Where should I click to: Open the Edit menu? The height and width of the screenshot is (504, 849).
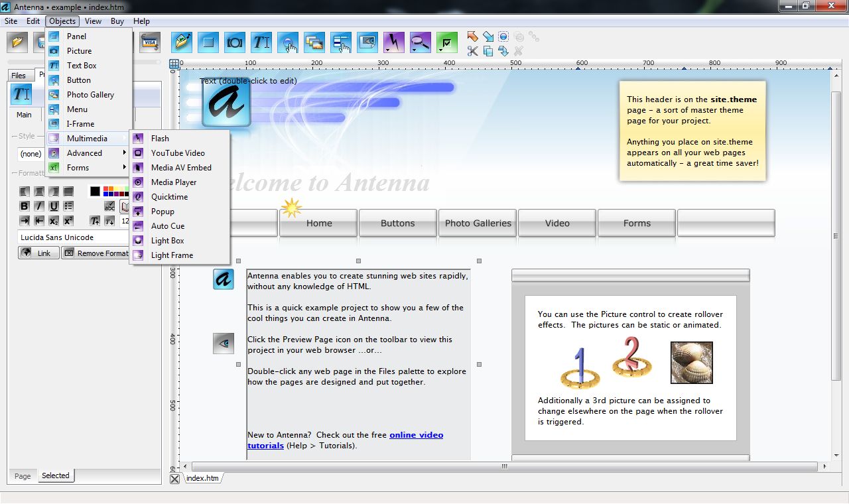(33, 21)
